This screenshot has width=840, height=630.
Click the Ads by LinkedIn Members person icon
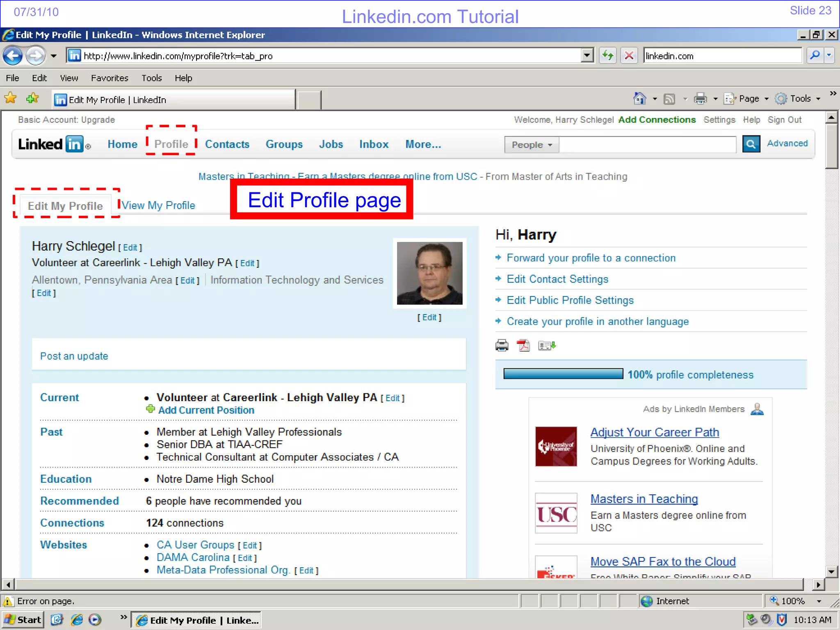tap(757, 409)
